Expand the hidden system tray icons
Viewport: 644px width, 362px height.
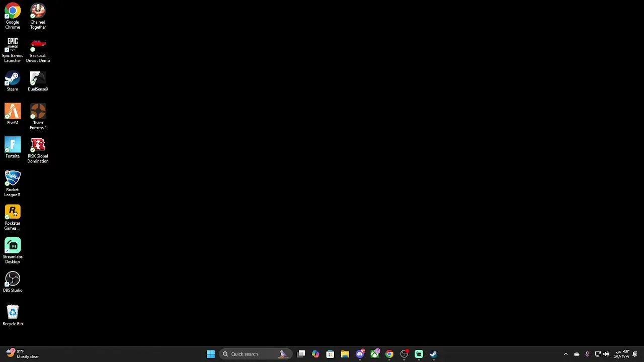pyautogui.click(x=566, y=354)
